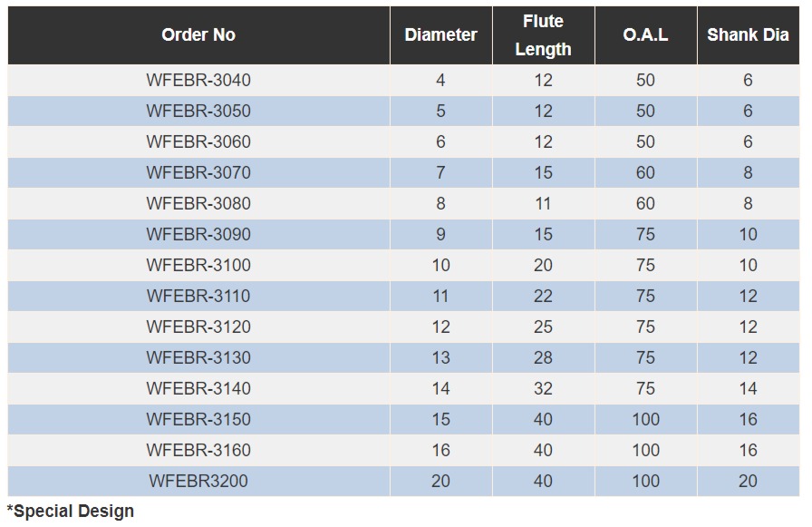Image resolution: width=812 pixels, height=527 pixels.
Task: Click the Flute Length column header
Action: 543,35
